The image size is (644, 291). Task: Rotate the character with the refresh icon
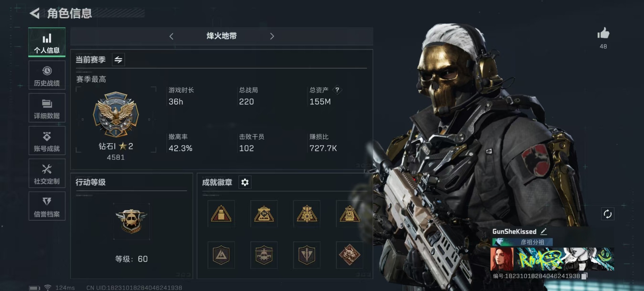point(607,214)
